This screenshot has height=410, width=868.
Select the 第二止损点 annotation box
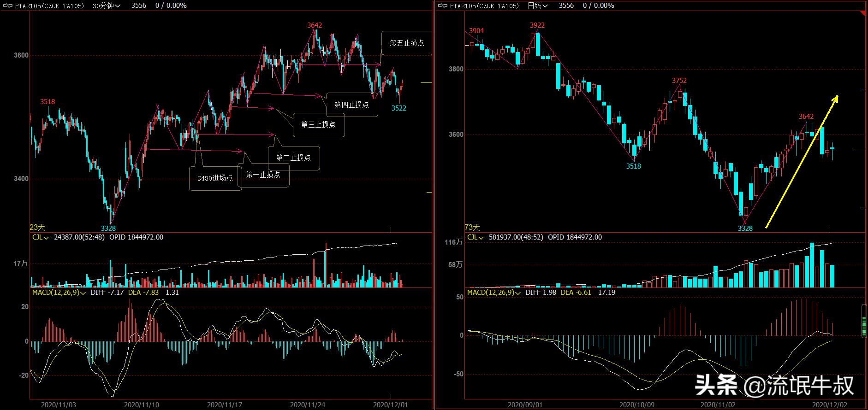(x=293, y=158)
